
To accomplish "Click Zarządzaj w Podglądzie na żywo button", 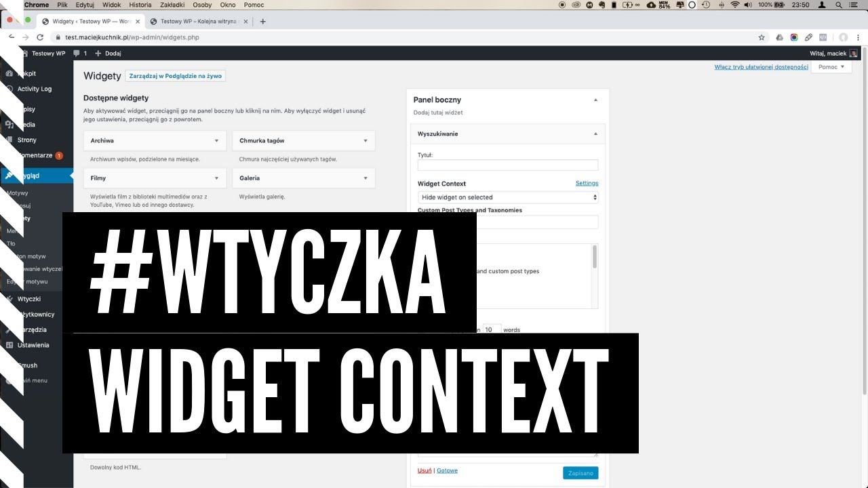I will (x=176, y=76).
